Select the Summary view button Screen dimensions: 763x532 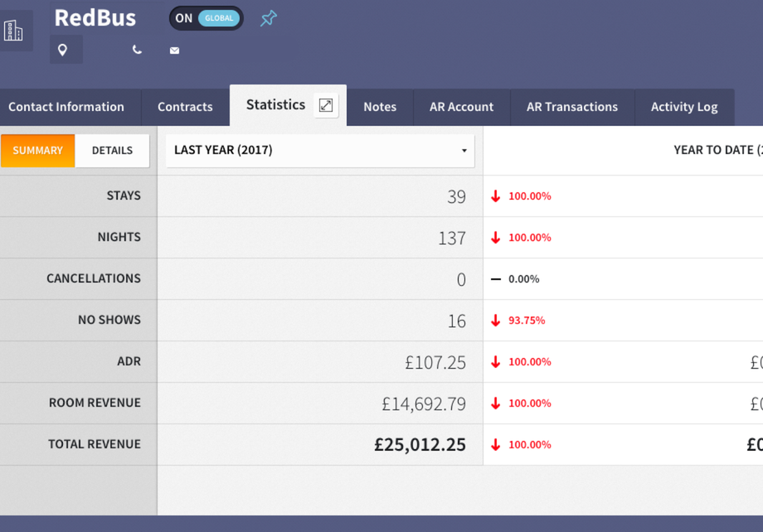(x=38, y=151)
